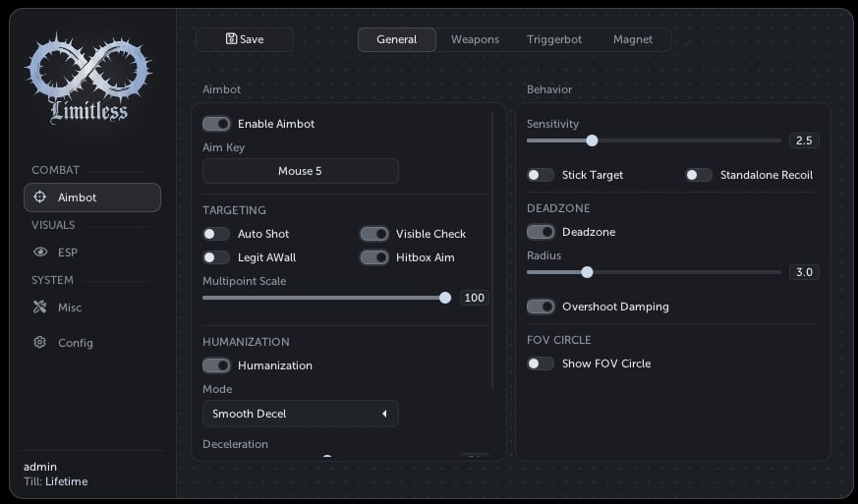The width and height of the screenshot is (858, 504).
Task: Toggle the Enable Aimbot switch
Action: click(x=216, y=124)
